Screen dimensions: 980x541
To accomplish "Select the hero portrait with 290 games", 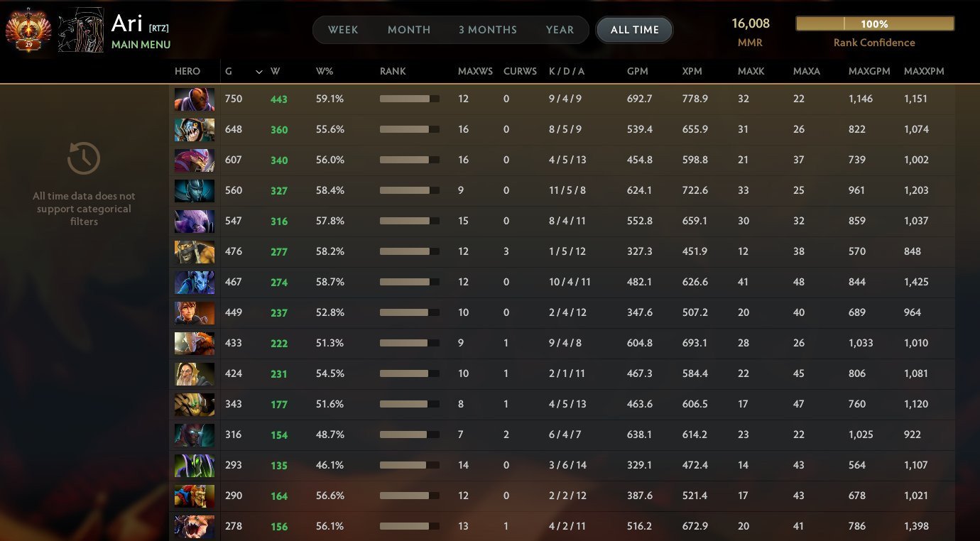I will [195, 496].
